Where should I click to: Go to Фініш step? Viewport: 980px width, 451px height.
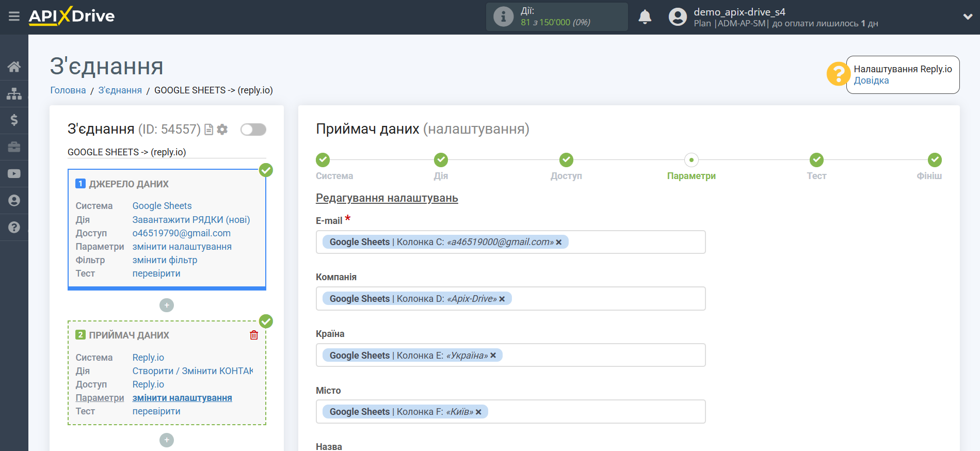click(935, 160)
